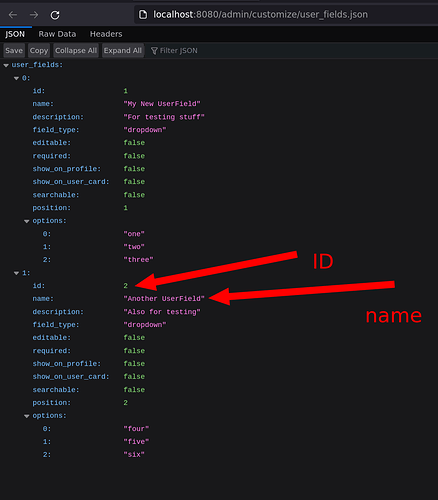Click the Save button
This screenshot has width=438, height=500.
(x=14, y=51)
